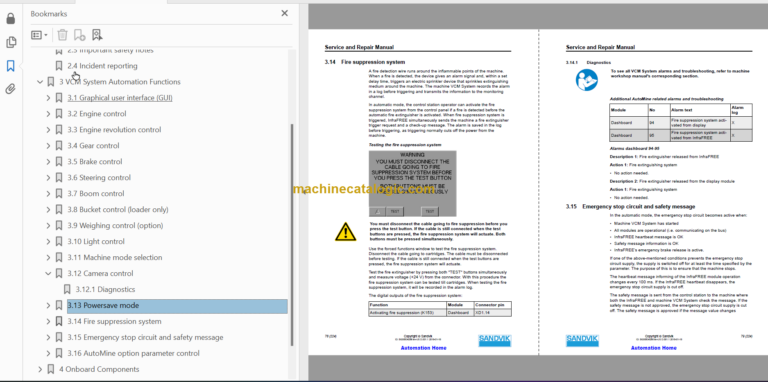Click the bookmark ribbon icon beside 3.12.1 Diagnostics
Screen dimensions: 768x382
click(67, 289)
